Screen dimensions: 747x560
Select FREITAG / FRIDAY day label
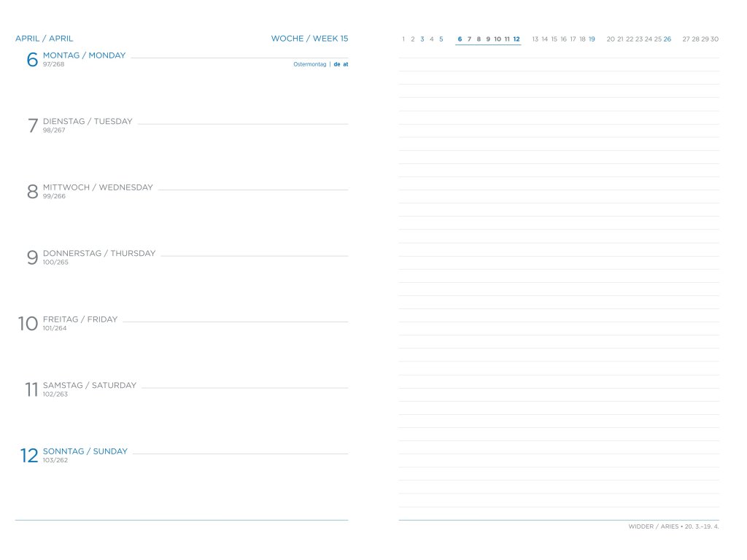pos(80,319)
